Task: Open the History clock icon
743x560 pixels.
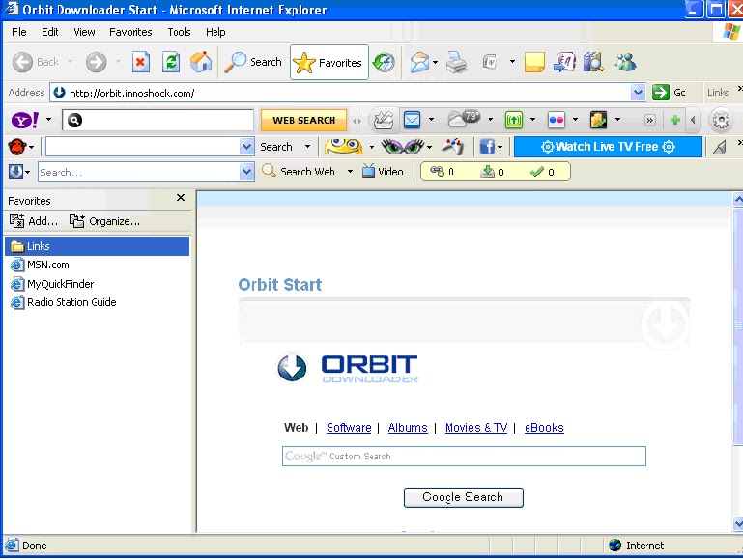Action: pos(384,62)
